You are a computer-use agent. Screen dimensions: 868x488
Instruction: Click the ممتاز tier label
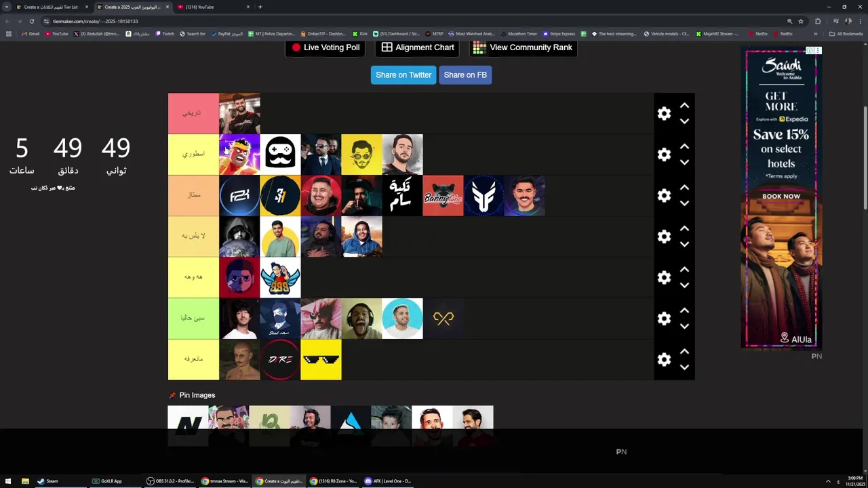(193, 195)
